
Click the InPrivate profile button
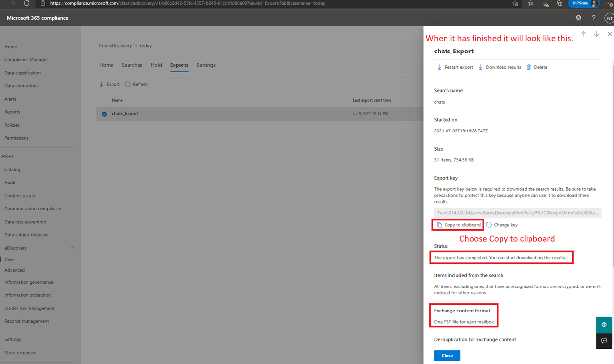pos(584,3)
